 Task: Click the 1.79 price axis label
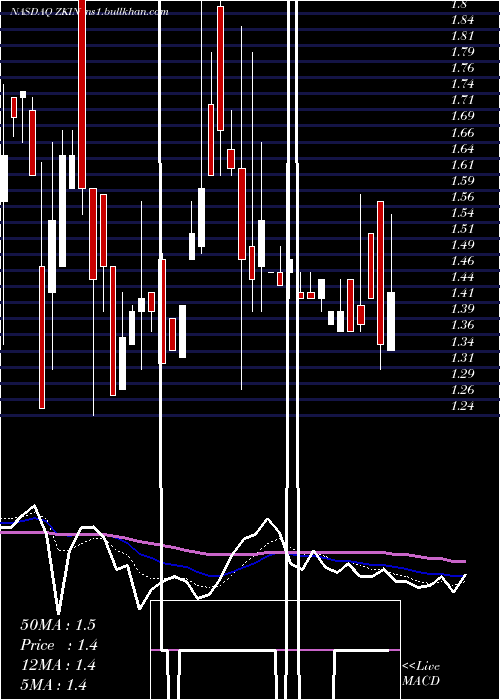[462, 52]
